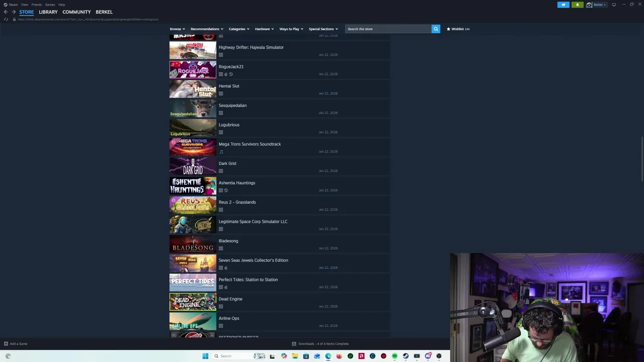Open Microsoft Edge from the taskbar

pyautogui.click(x=329, y=356)
